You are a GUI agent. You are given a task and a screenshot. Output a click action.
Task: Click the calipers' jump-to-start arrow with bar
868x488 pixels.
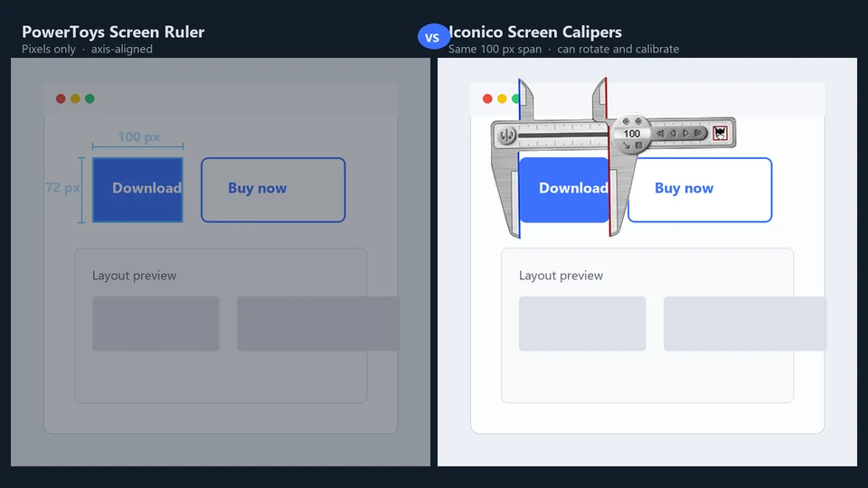tap(660, 134)
